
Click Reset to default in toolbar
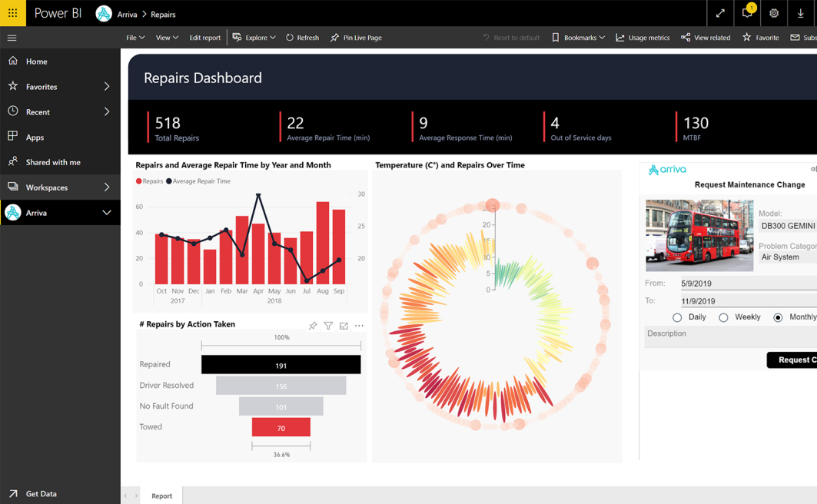click(511, 38)
